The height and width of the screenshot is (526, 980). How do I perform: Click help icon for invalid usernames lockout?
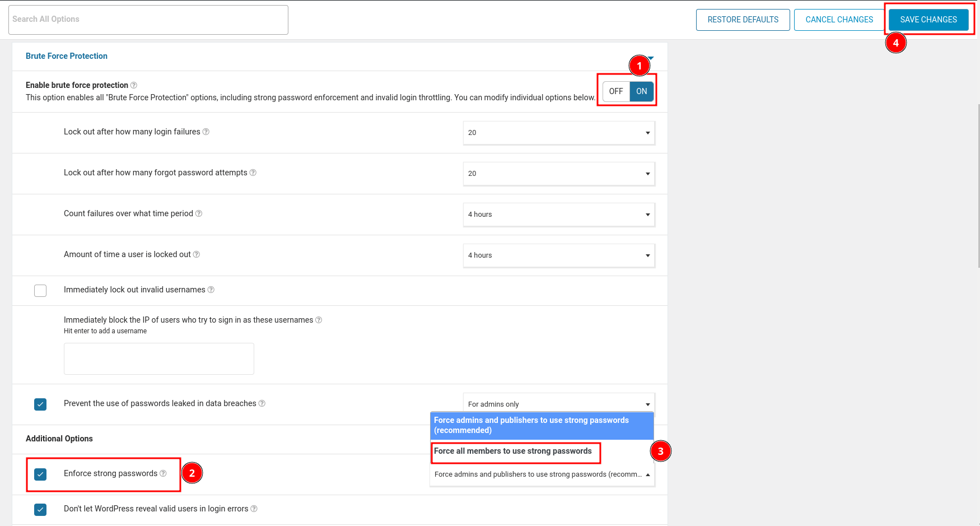pyautogui.click(x=211, y=290)
